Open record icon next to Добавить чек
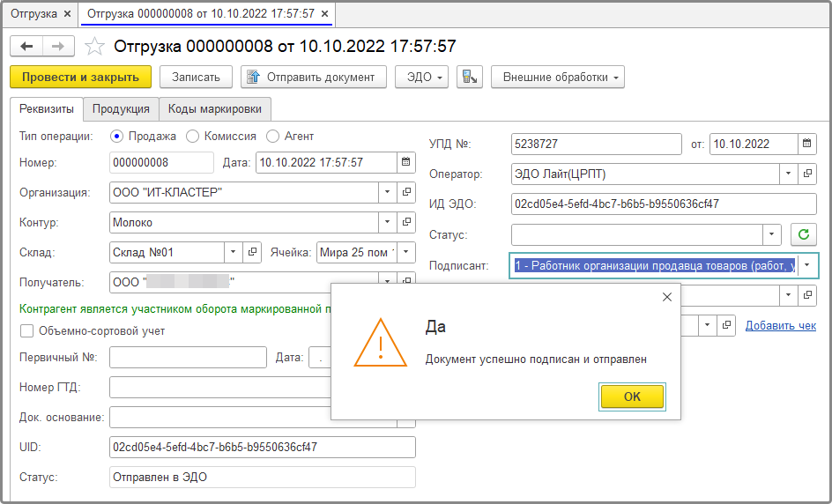 click(x=727, y=324)
